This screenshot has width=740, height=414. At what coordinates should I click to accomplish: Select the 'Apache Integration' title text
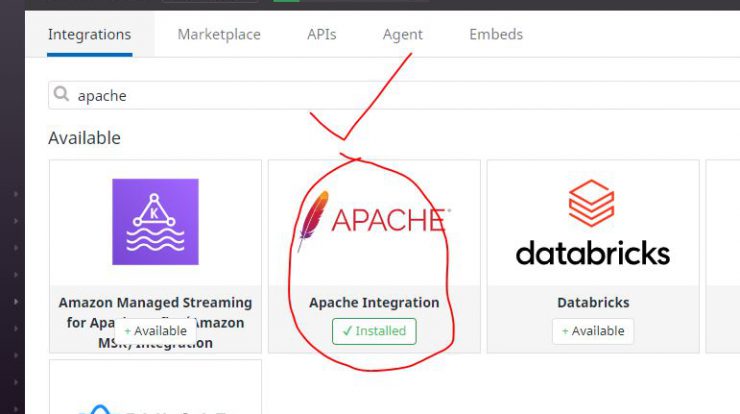[x=374, y=303]
